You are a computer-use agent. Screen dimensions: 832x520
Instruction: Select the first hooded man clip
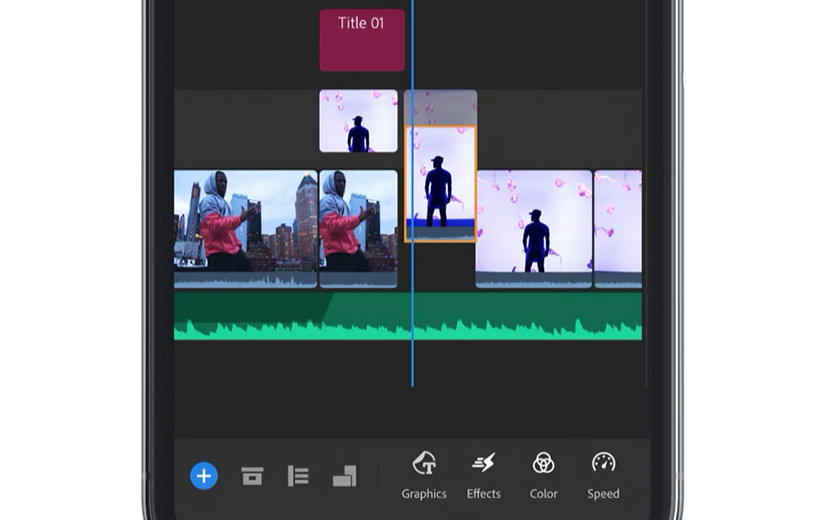coord(245,220)
